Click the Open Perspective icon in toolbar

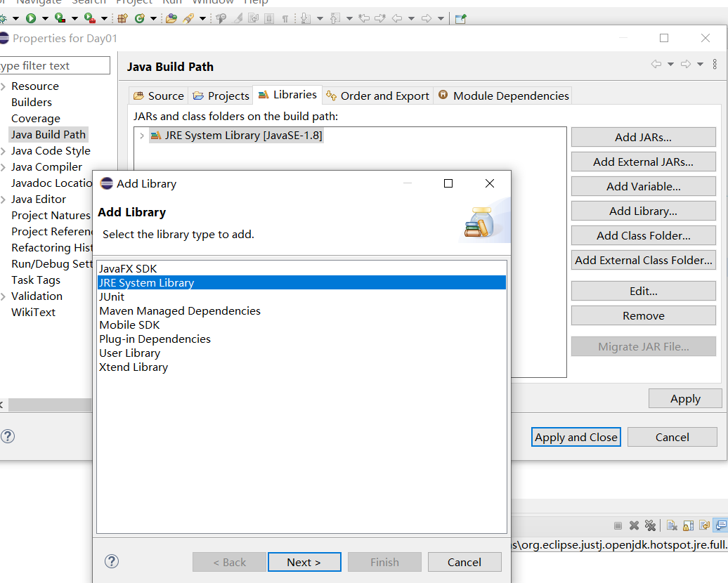point(460,18)
